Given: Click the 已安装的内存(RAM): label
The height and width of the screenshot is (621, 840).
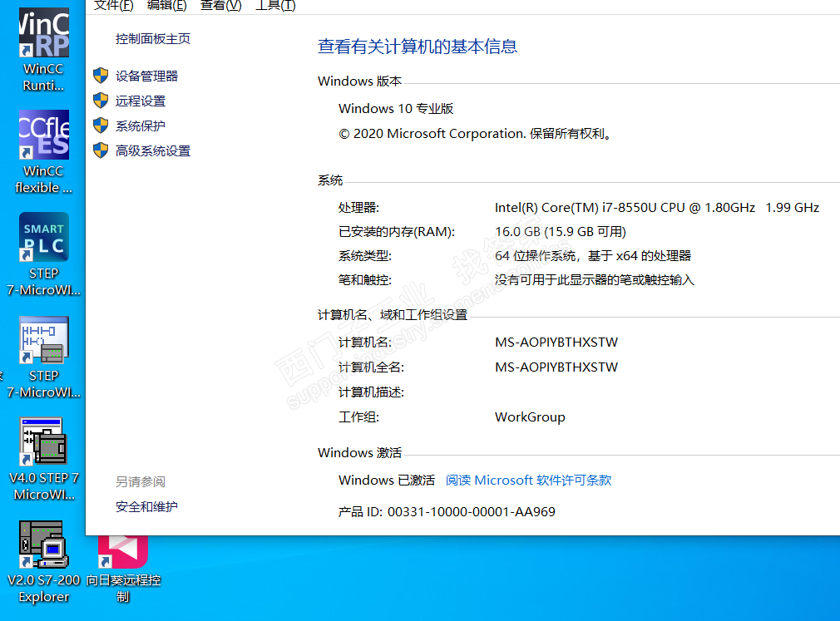Looking at the screenshot, I should click(x=397, y=232).
